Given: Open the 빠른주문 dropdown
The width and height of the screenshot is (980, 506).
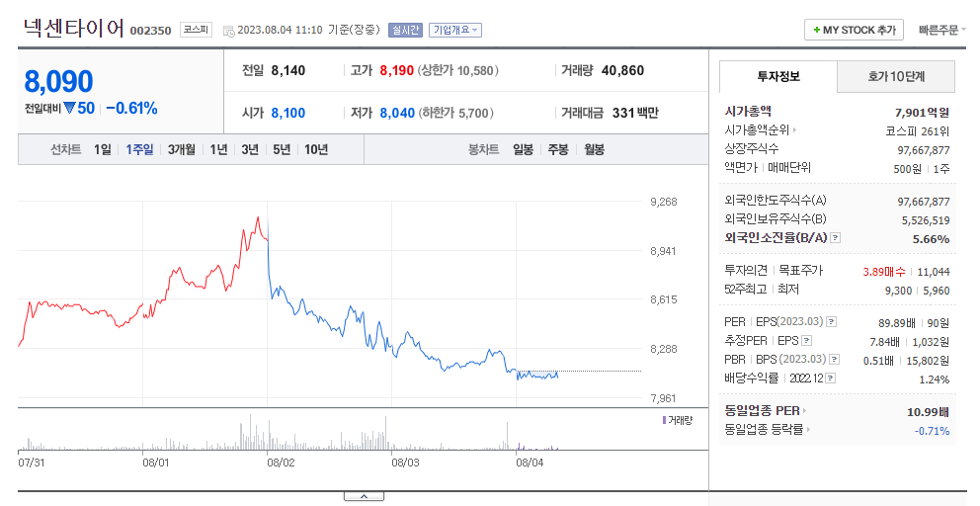Looking at the screenshot, I should (x=941, y=30).
